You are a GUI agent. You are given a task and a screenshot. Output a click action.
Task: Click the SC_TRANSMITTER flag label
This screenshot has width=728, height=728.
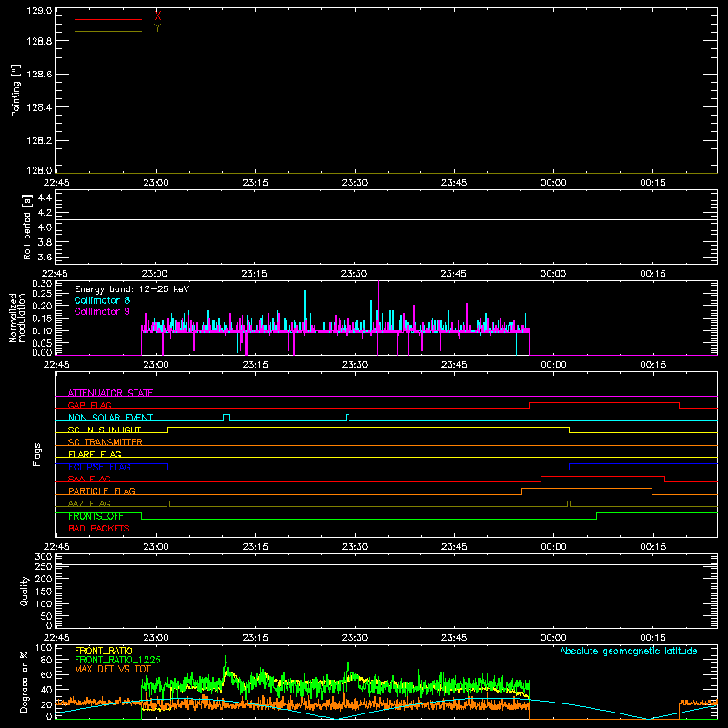106,442
